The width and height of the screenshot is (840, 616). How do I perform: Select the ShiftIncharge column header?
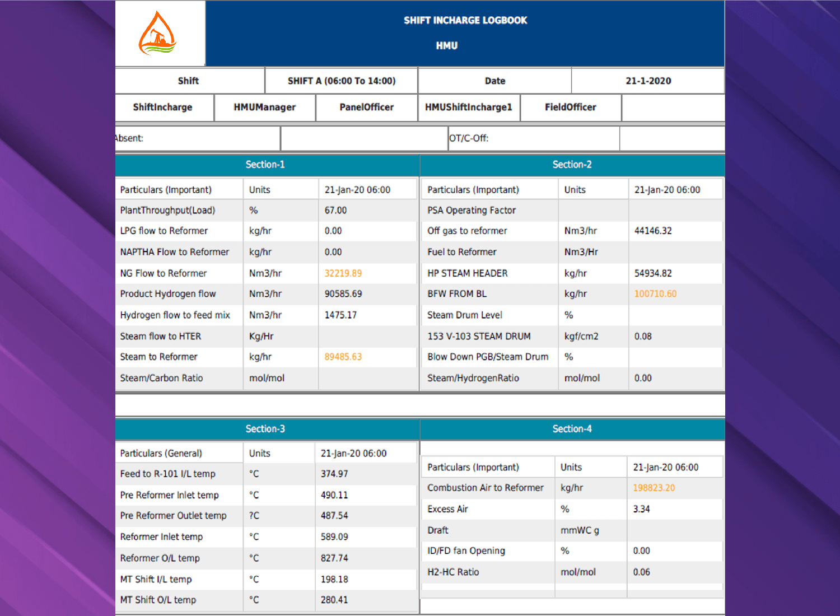[162, 108]
